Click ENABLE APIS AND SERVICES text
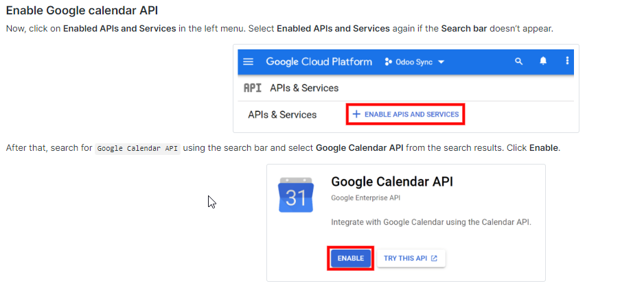Screen dimensions: 644x290 point(411,114)
